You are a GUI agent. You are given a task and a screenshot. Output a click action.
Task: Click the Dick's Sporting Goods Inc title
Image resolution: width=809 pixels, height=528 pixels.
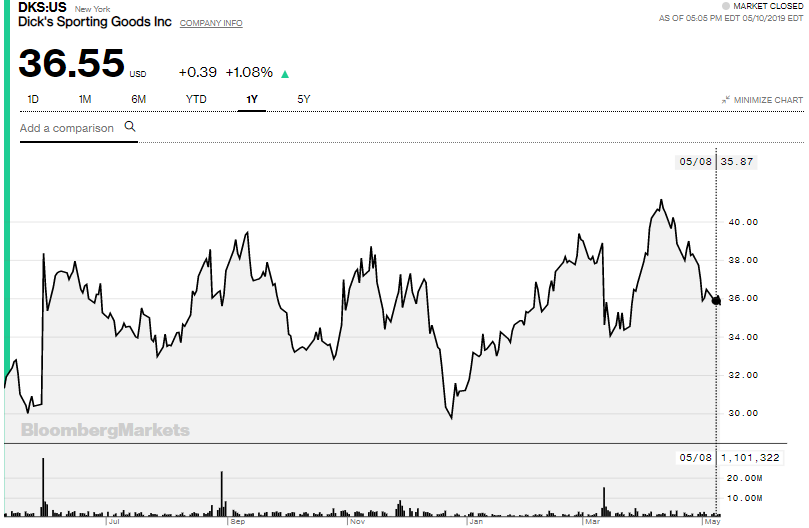pyautogui.click(x=94, y=22)
